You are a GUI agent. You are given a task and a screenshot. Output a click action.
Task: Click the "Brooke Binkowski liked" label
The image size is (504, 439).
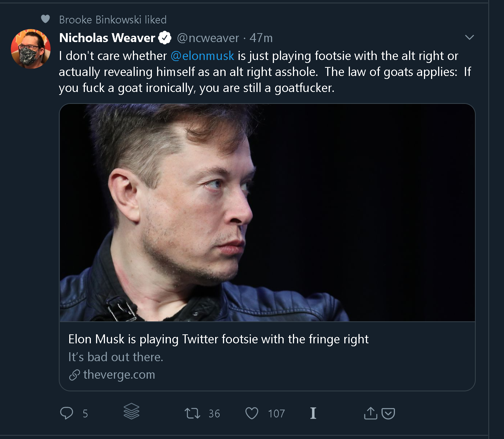(x=113, y=20)
